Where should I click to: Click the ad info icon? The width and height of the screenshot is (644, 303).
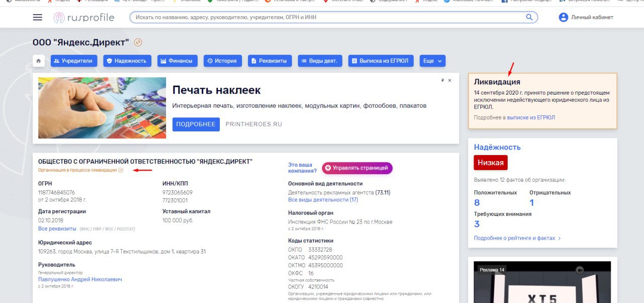coord(443,81)
